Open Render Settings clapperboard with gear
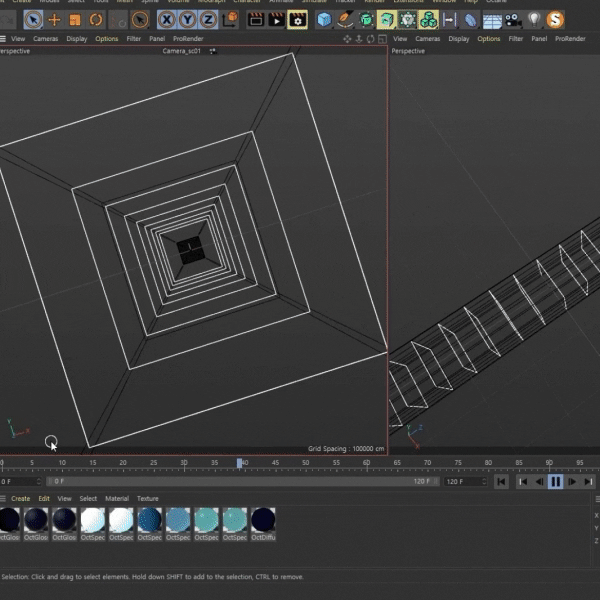 tap(297, 20)
